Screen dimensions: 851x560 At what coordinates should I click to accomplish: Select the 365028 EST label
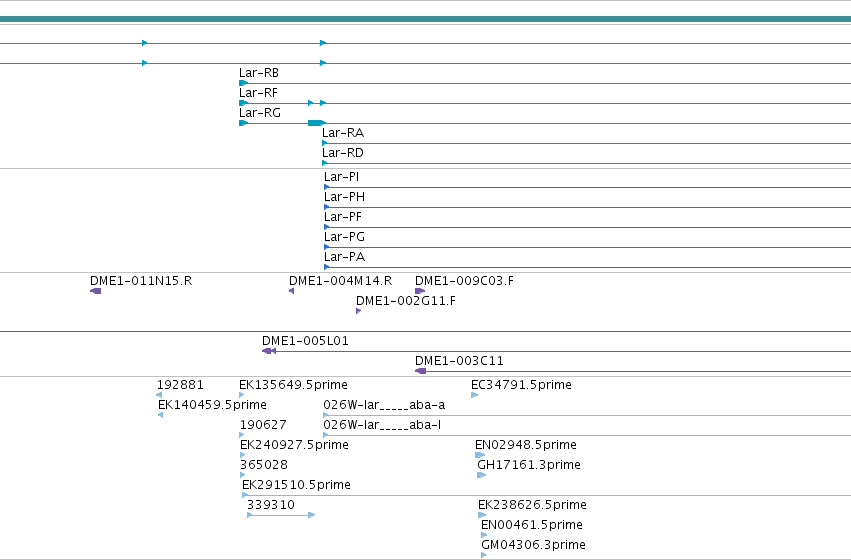click(264, 466)
